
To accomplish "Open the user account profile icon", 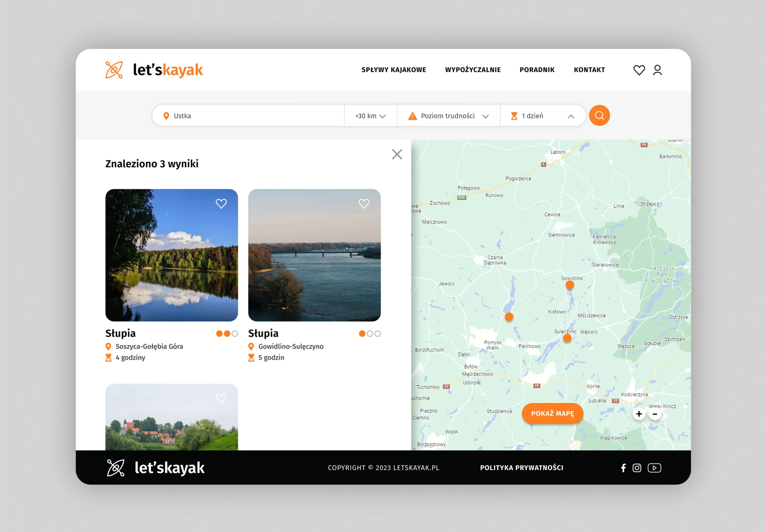I will [657, 70].
